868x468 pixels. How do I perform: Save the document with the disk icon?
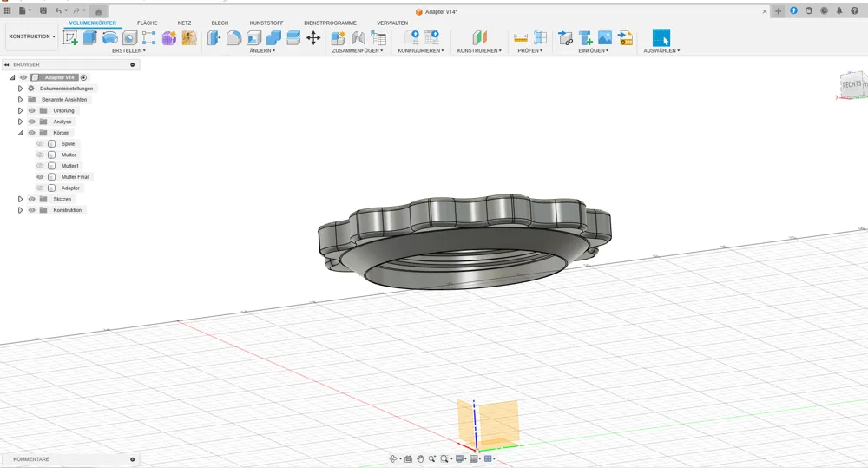[x=43, y=10]
